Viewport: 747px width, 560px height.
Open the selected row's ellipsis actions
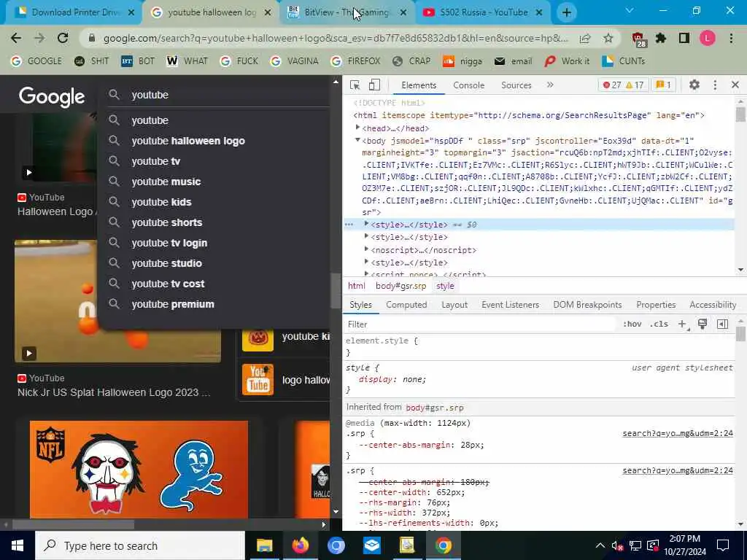coord(349,225)
